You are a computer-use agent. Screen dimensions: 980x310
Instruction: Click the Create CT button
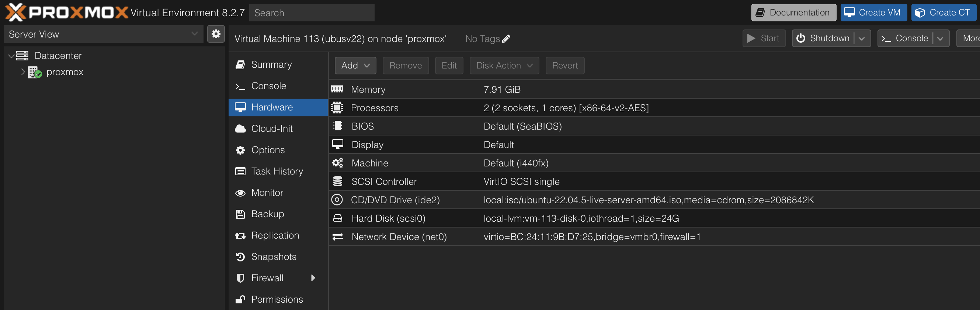[943, 13]
